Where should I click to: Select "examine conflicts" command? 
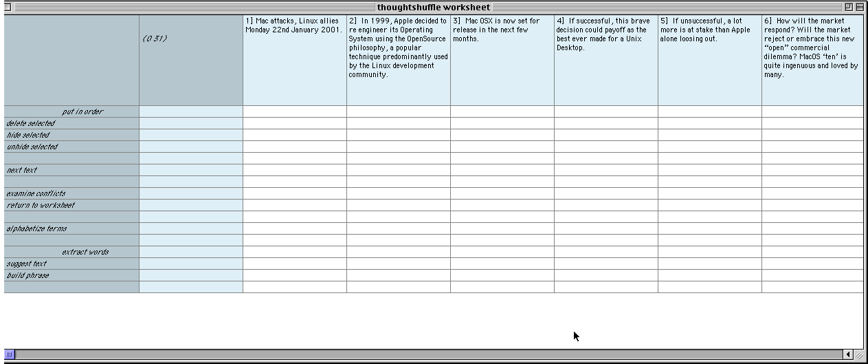point(36,193)
